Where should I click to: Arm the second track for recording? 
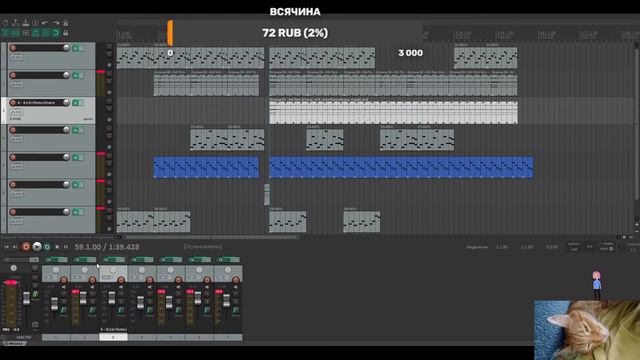pyautogui.click(x=13, y=75)
